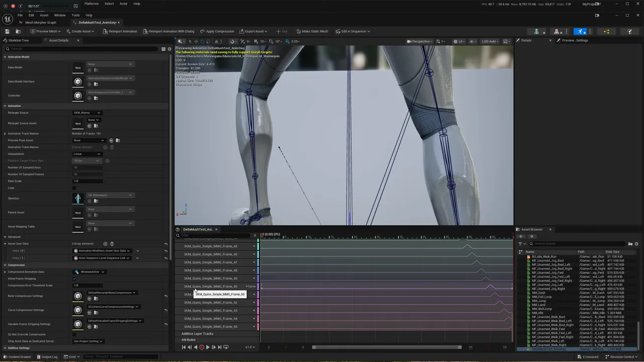Open the Asset menu

(44, 15)
